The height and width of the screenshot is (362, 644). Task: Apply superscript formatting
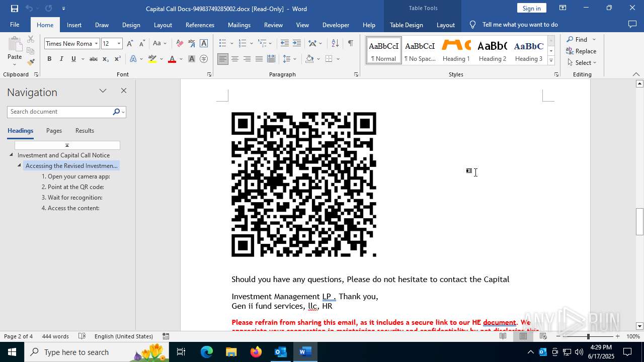tap(118, 59)
